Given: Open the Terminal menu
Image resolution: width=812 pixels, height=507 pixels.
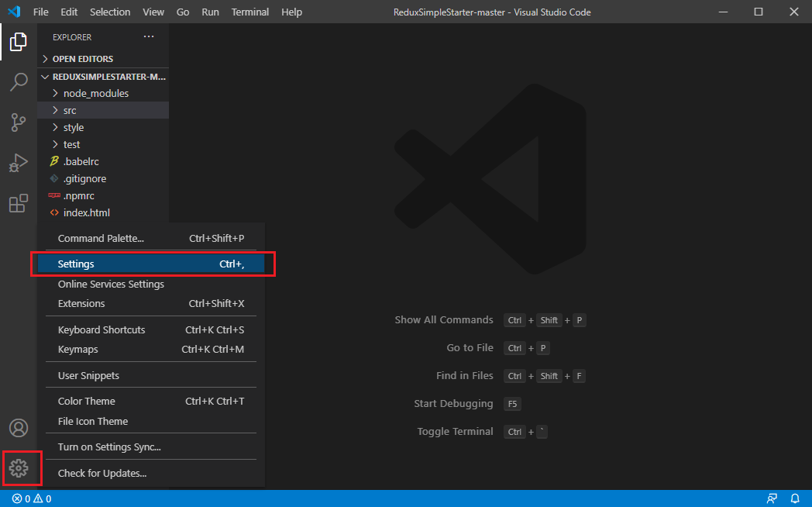Looking at the screenshot, I should coord(250,12).
